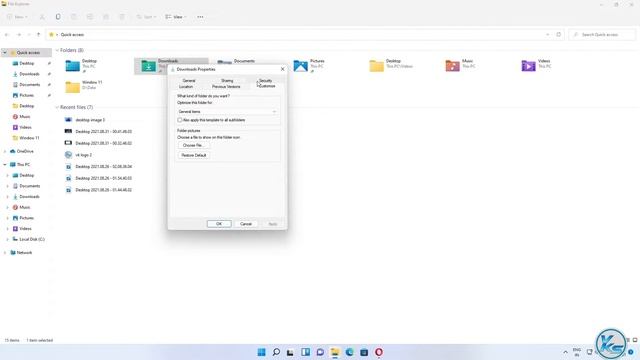Image resolution: width=640 pixels, height=360 pixels.
Task: Collapse the This PC tree node
Action: (5, 164)
